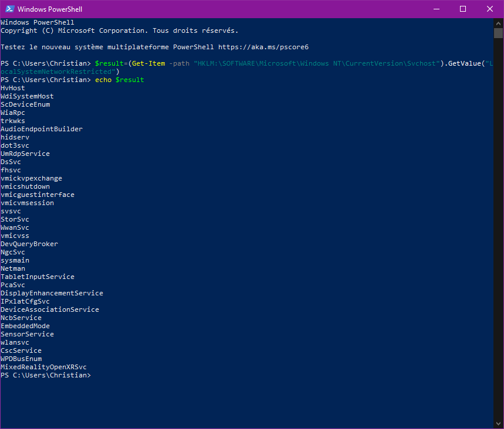Click the vmicvmsession output line
Screen dimensions: 504x429
27,203
